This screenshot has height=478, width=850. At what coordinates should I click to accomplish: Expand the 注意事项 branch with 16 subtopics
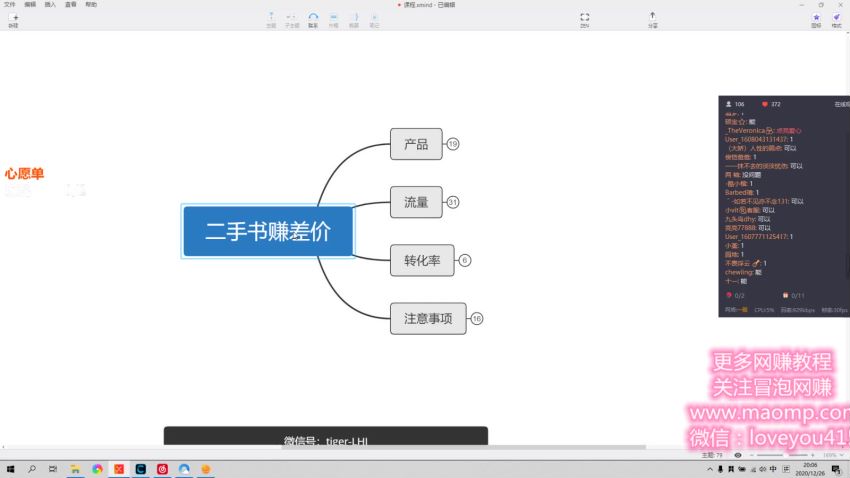pyautogui.click(x=476, y=319)
